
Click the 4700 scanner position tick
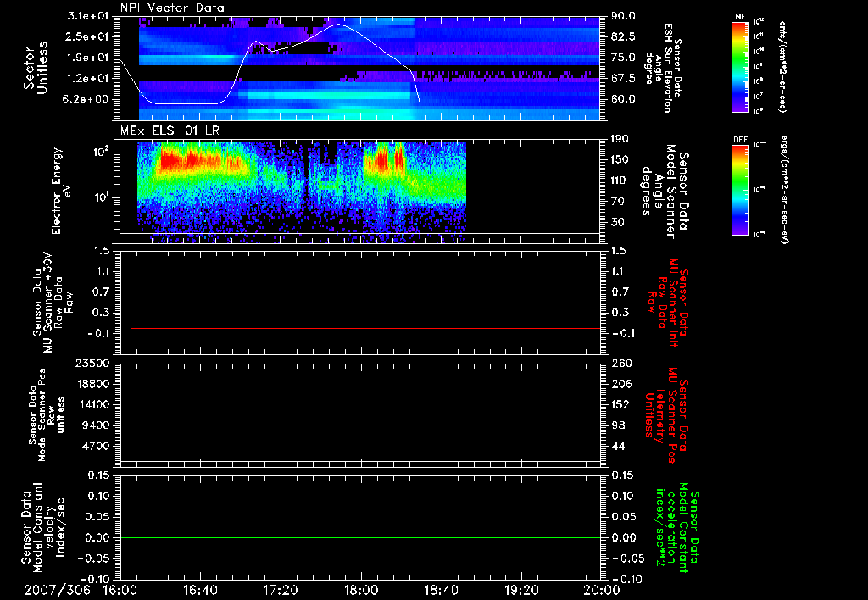tap(95, 446)
